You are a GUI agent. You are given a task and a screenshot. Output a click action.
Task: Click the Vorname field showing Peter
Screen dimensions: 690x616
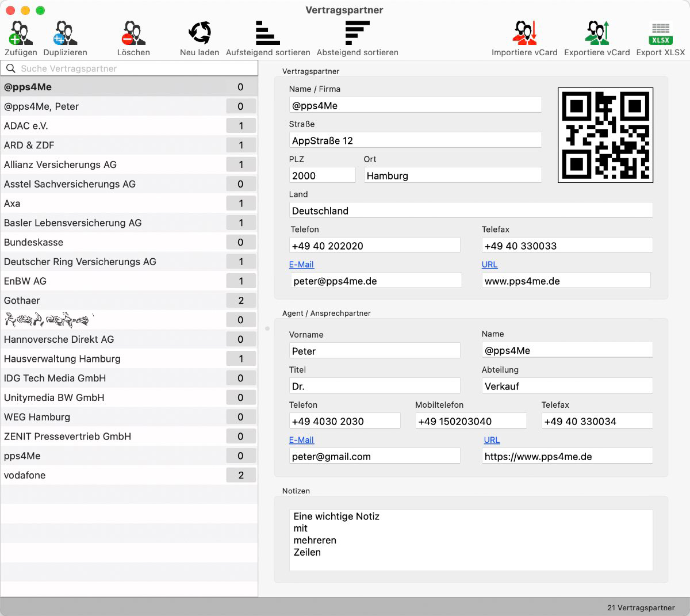click(x=374, y=351)
